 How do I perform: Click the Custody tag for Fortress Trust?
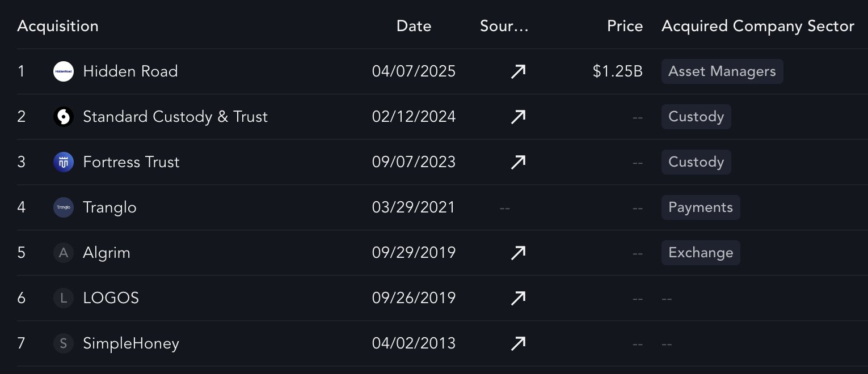(696, 162)
